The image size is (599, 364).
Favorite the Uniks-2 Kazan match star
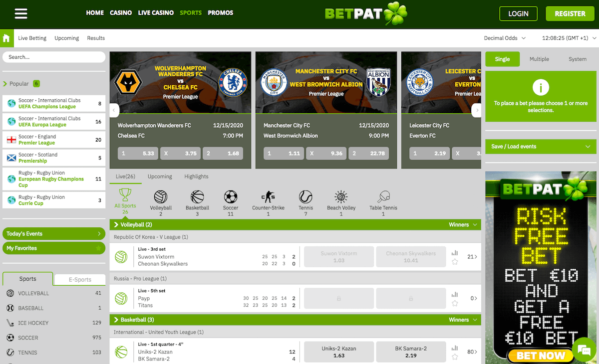coord(455,357)
